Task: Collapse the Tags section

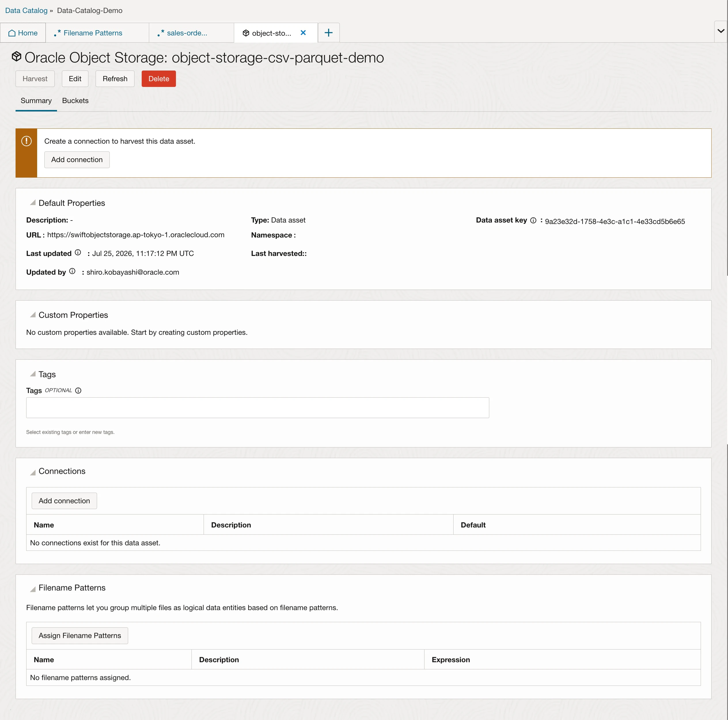Action: pos(33,374)
